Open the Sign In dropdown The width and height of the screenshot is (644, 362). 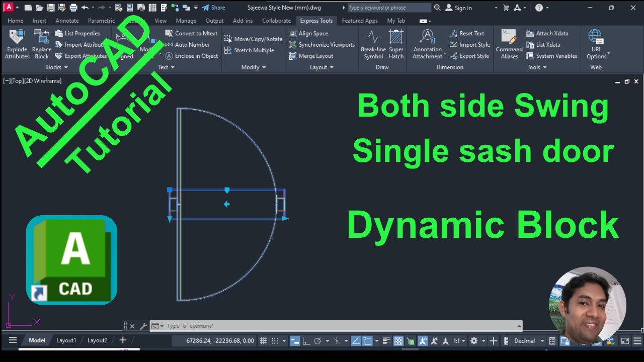tap(496, 8)
